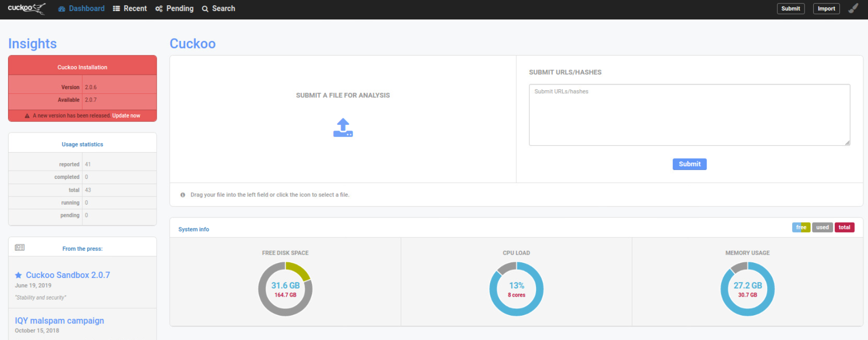Open the Dashboard nav item
This screenshot has width=868, height=340.
pyautogui.click(x=81, y=9)
